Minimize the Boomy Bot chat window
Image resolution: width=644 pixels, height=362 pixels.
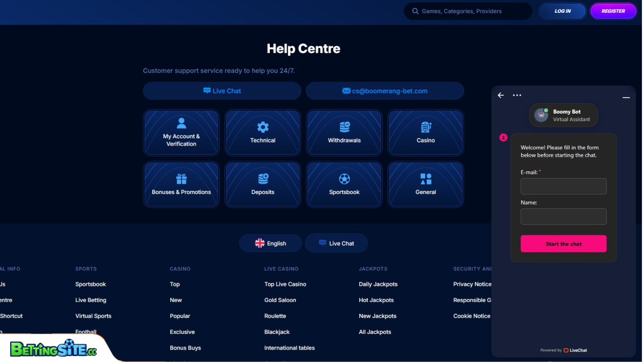626,97
